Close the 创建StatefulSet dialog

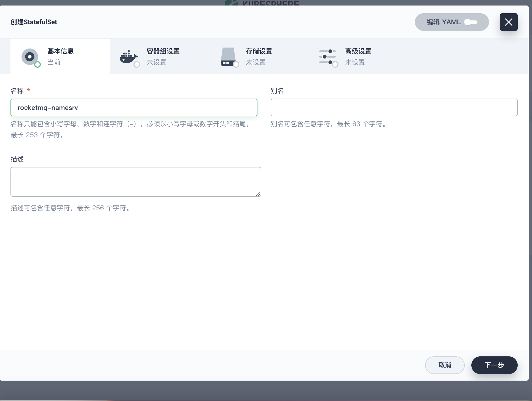(509, 22)
